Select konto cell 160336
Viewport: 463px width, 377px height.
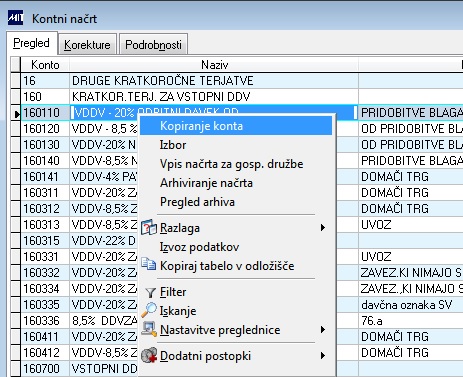click(45, 321)
